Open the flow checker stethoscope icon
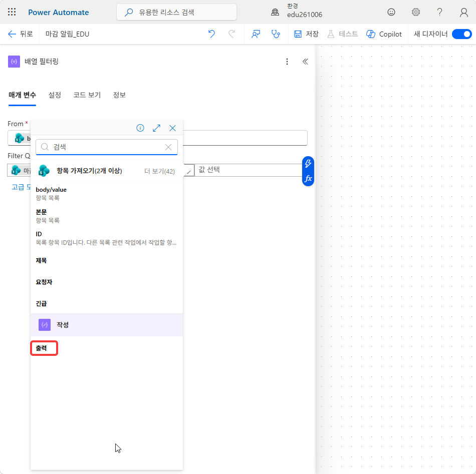Image resolution: width=476 pixels, height=474 pixels. pos(276,34)
